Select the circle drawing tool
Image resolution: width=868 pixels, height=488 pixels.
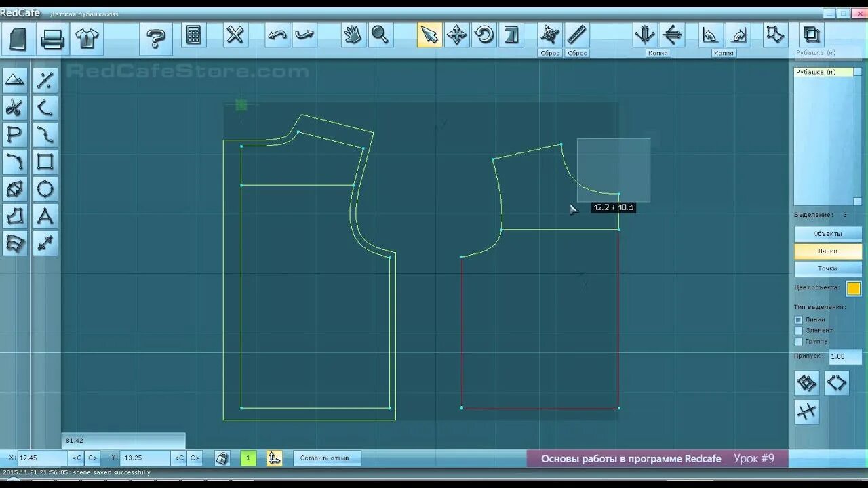tap(45, 189)
